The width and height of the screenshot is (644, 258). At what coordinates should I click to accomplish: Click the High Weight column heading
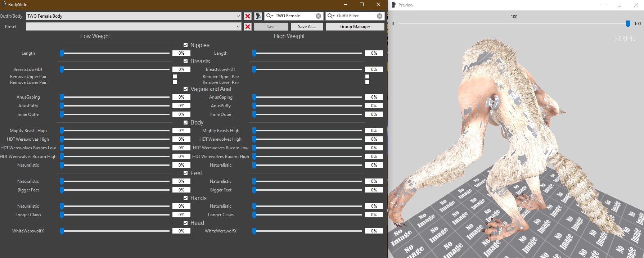tap(289, 36)
